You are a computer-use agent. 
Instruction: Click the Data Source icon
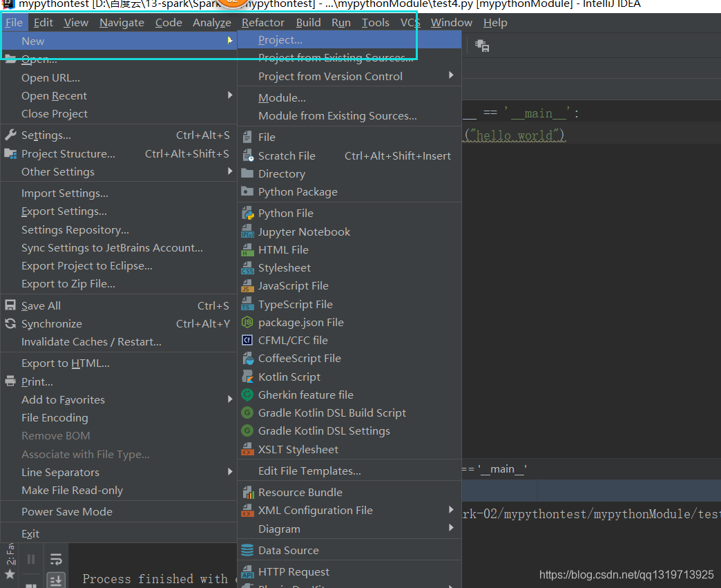tap(247, 551)
